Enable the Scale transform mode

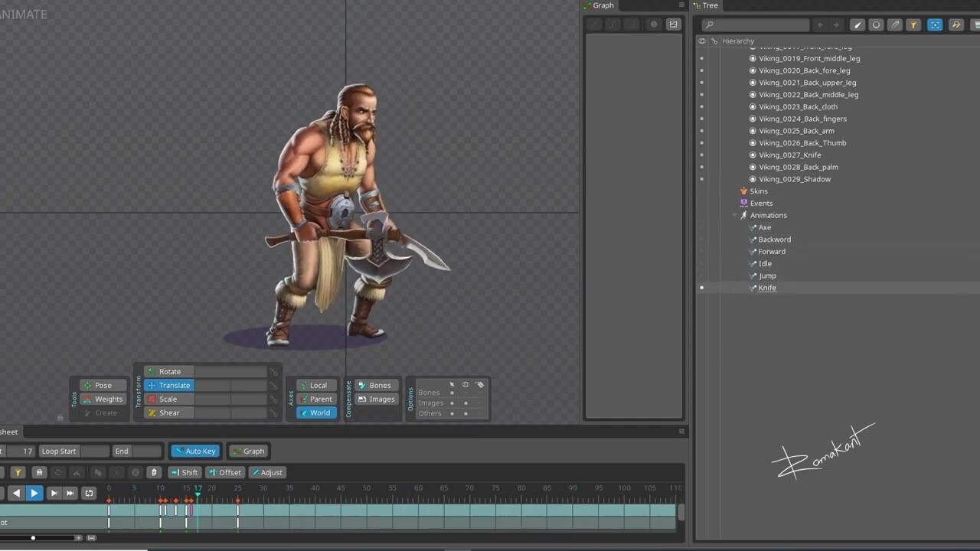coord(168,399)
